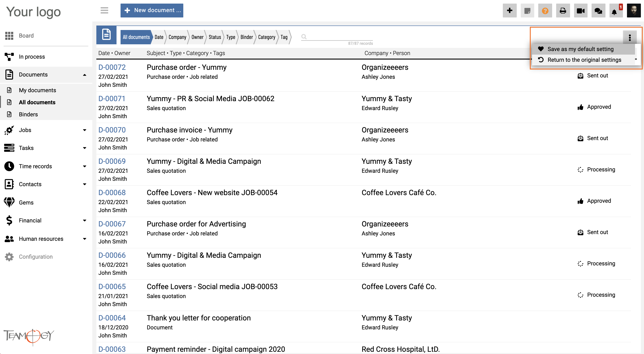Click the Time records clock icon

point(9,166)
